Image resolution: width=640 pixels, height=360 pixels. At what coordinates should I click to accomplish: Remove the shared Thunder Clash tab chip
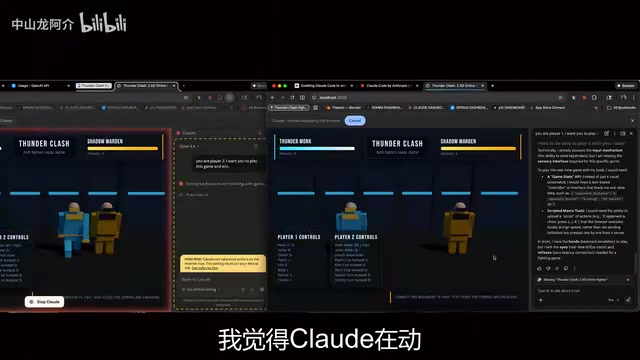[x=628, y=280]
